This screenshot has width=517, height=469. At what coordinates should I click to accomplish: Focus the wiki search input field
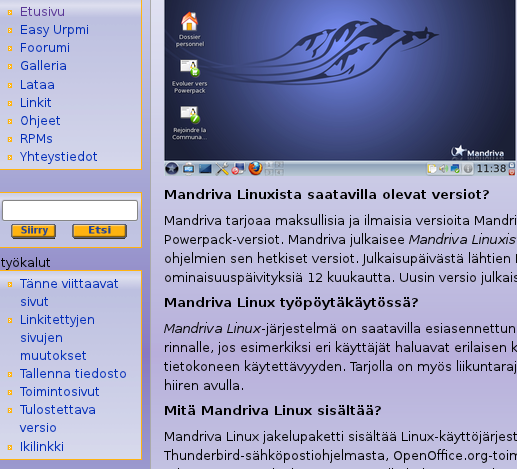pos(70,210)
